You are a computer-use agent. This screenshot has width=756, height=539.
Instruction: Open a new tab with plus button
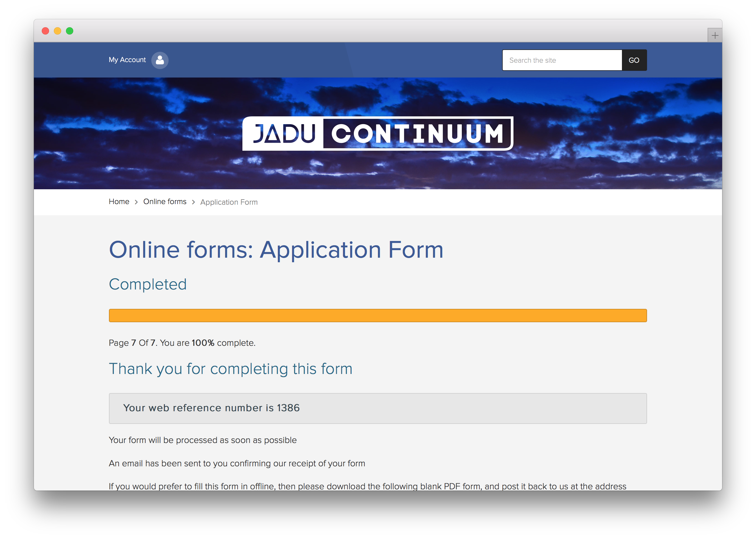pyautogui.click(x=715, y=35)
